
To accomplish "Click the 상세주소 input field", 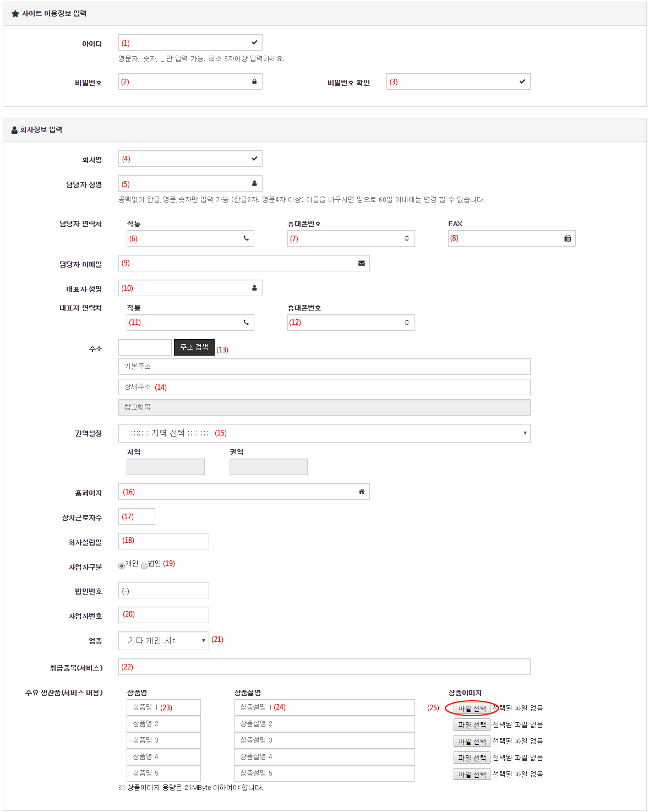I will (x=324, y=387).
